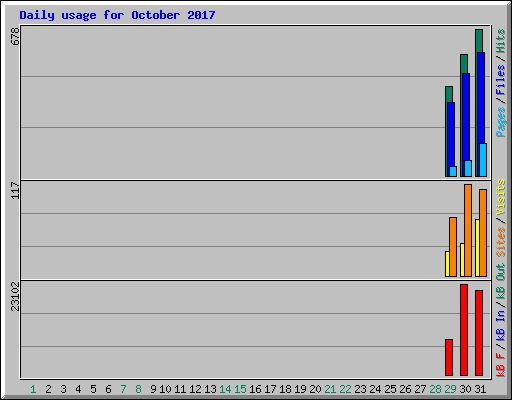The height and width of the screenshot is (400, 512).
Task: Select the green Hits bar for day 29
Action: click(x=449, y=94)
